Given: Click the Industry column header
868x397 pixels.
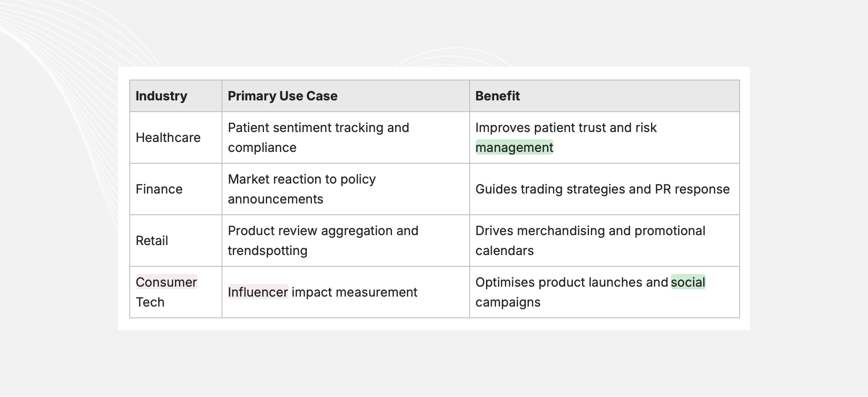Looking at the screenshot, I should [161, 96].
